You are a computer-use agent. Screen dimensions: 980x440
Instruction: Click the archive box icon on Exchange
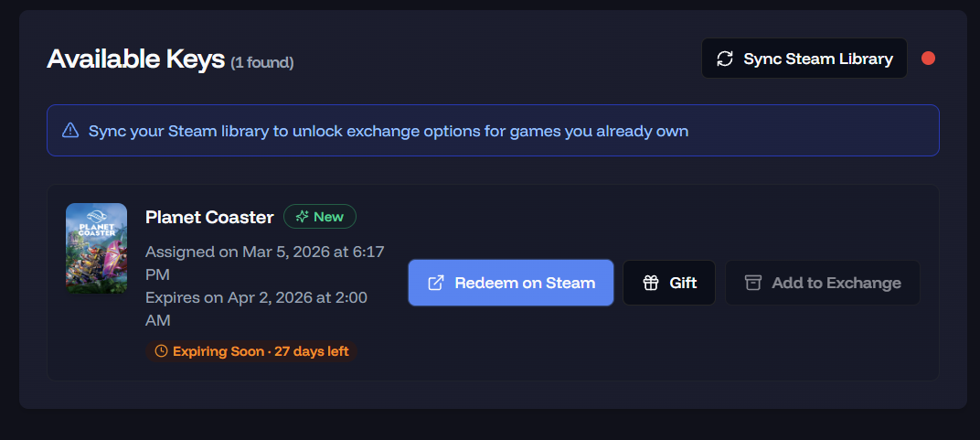click(753, 283)
